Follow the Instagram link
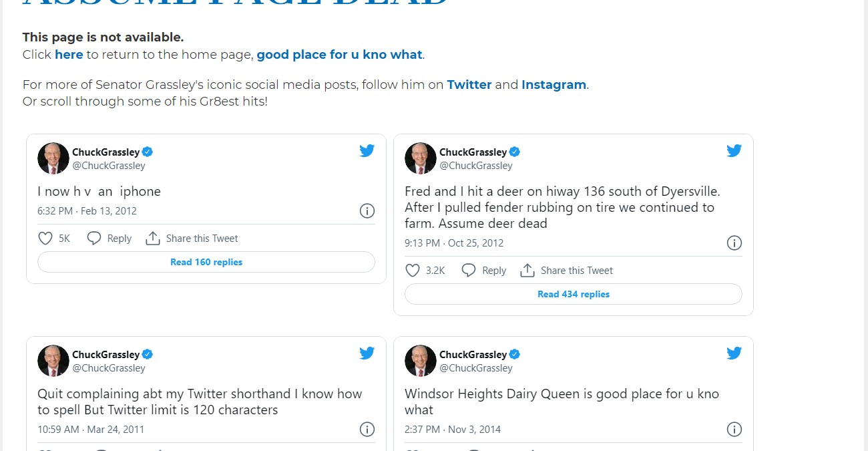 click(554, 85)
